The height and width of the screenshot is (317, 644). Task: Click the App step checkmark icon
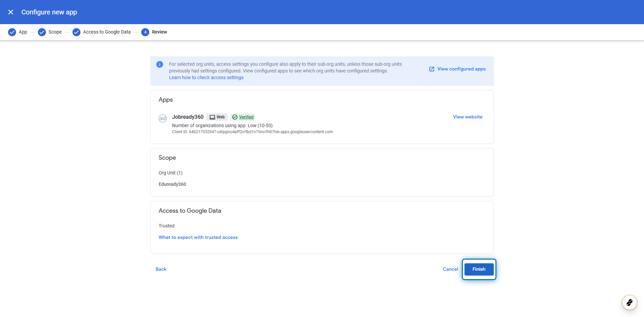coord(12,32)
